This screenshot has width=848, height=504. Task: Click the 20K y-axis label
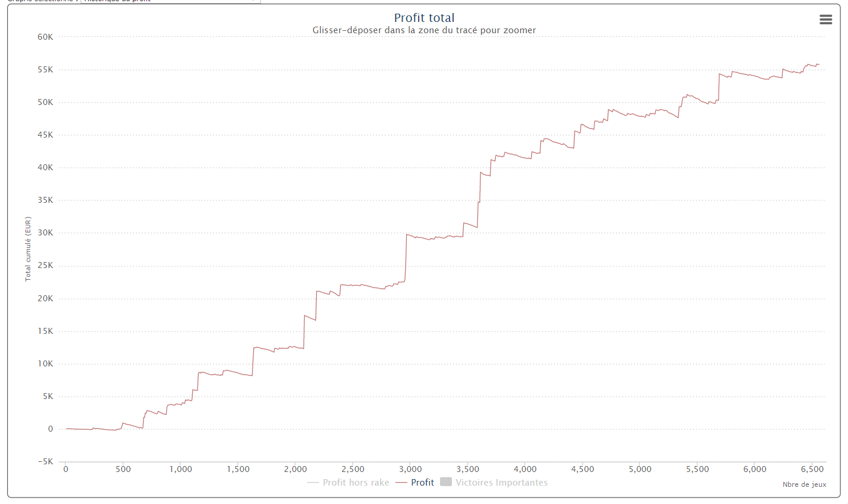point(45,298)
